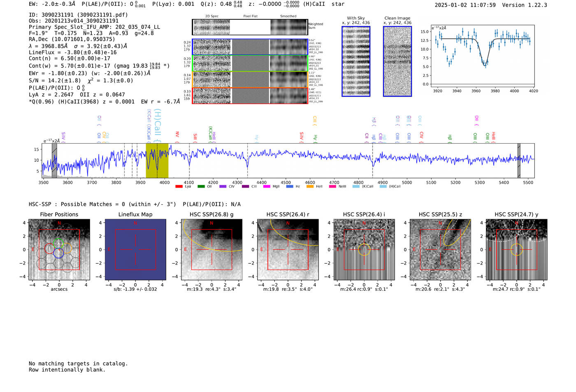
Task: Click the Cont(n) = 6.50 line
Action: click(x=70, y=58)
